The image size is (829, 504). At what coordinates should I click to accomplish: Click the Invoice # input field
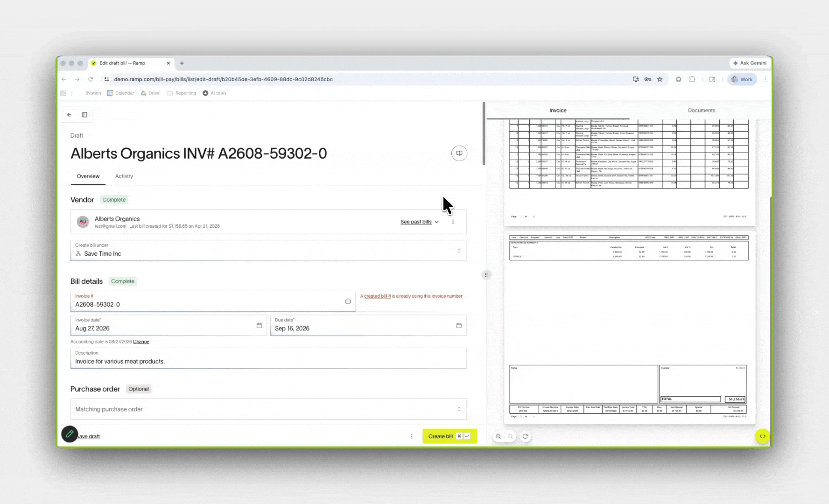[213, 301]
